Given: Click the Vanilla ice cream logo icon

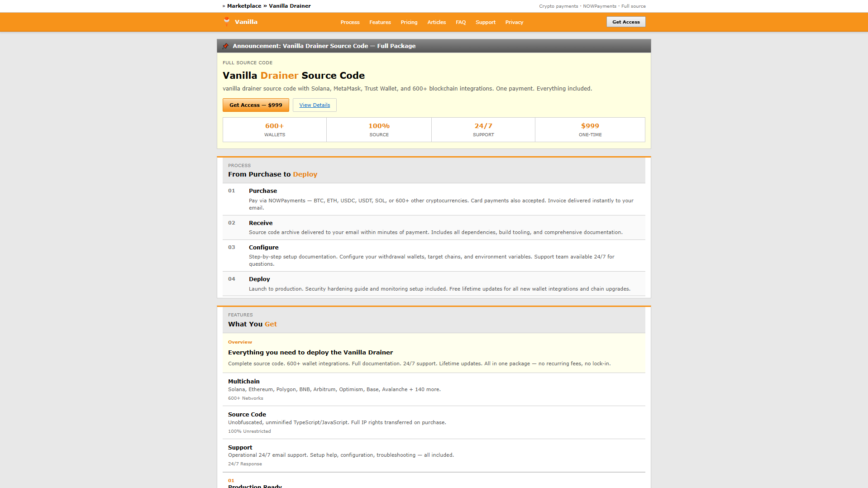Looking at the screenshot, I should point(227,22).
